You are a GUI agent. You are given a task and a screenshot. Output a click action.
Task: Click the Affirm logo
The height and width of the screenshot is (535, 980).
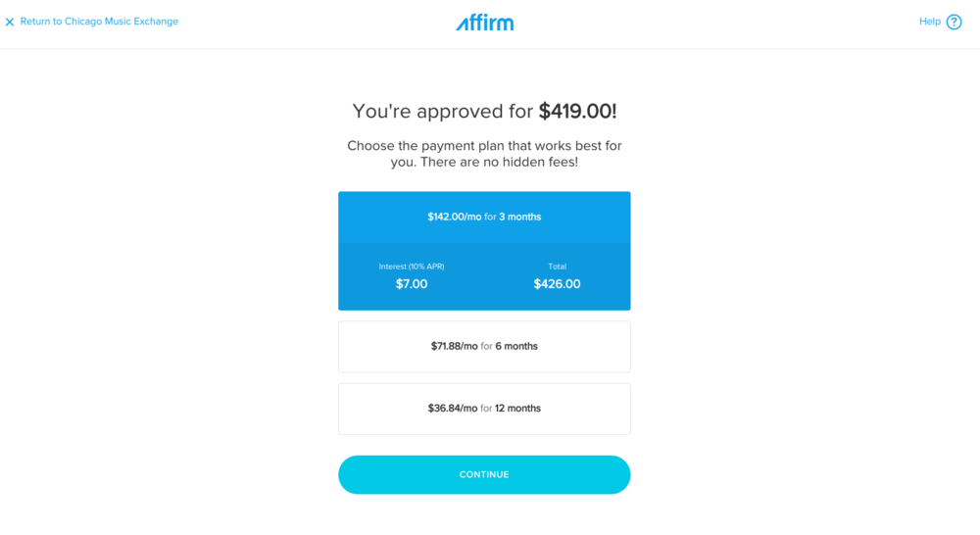484,22
